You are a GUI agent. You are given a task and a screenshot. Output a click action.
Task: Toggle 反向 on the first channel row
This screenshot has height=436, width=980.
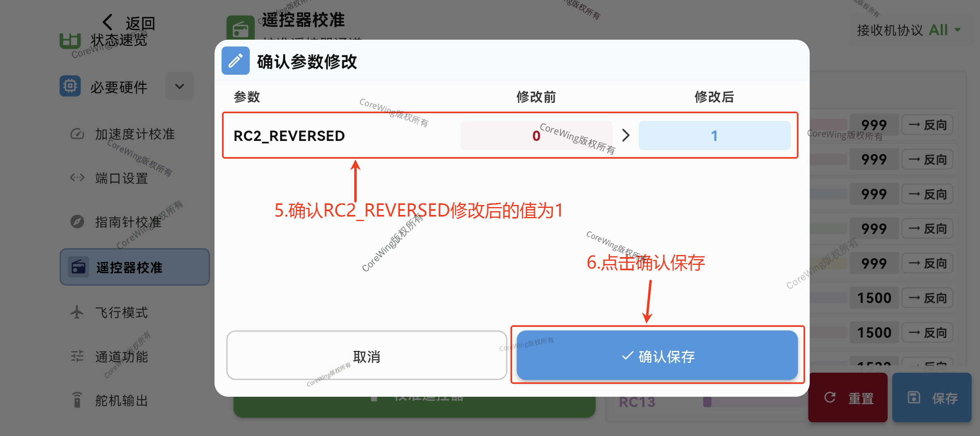tap(927, 125)
